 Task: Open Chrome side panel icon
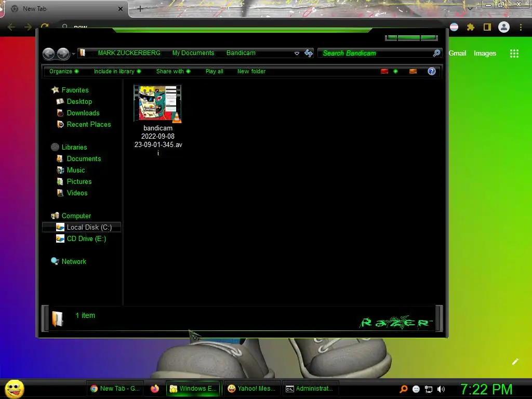[487, 27]
